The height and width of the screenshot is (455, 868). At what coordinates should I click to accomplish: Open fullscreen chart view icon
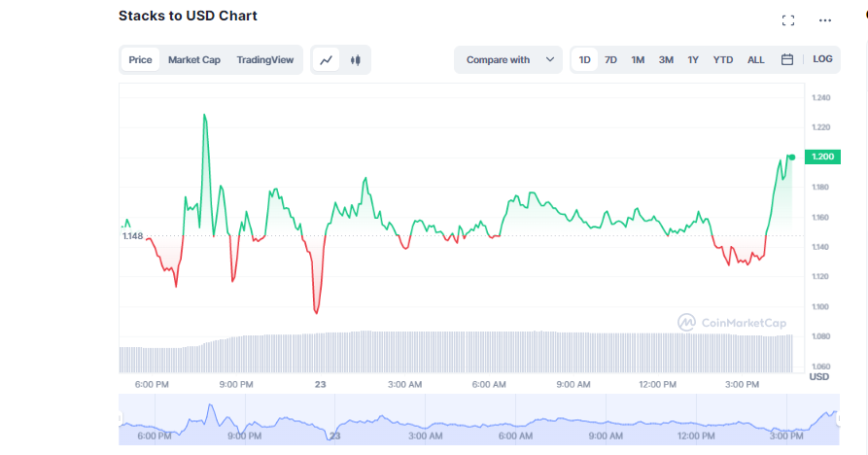pyautogui.click(x=788, y=20)
